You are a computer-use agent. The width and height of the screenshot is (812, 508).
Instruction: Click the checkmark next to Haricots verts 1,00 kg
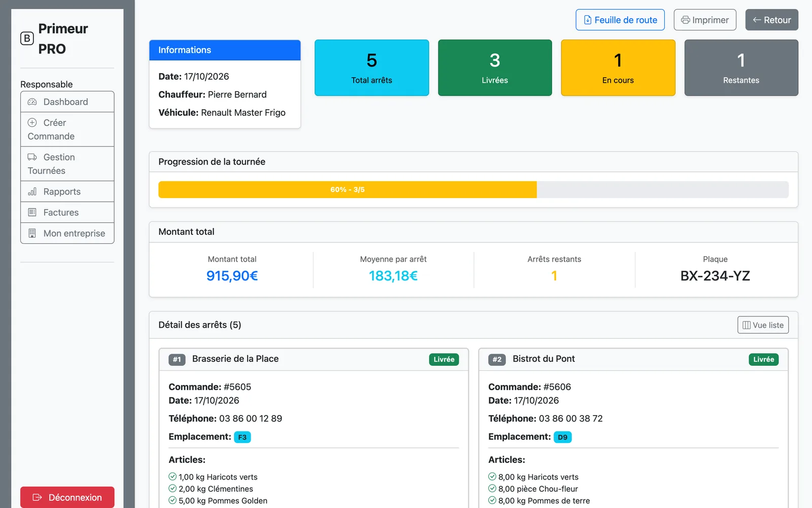coord(173,477)
